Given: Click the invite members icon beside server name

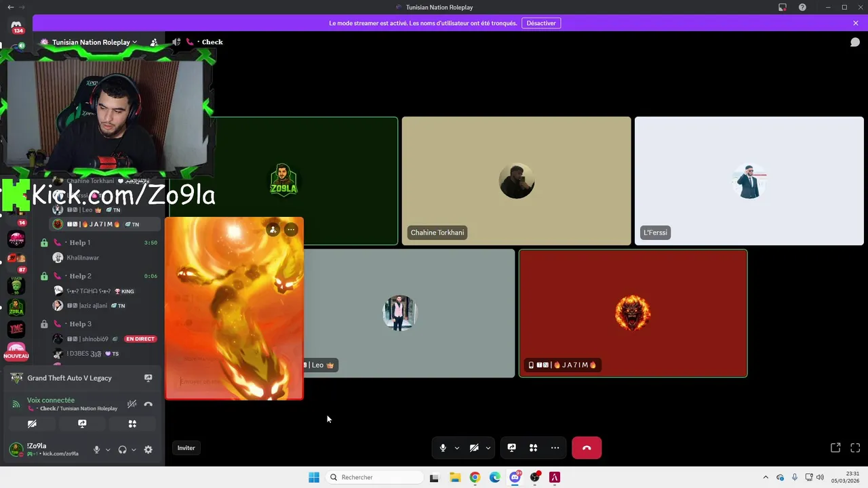Looking at the screenshot, I should point(154,42).
